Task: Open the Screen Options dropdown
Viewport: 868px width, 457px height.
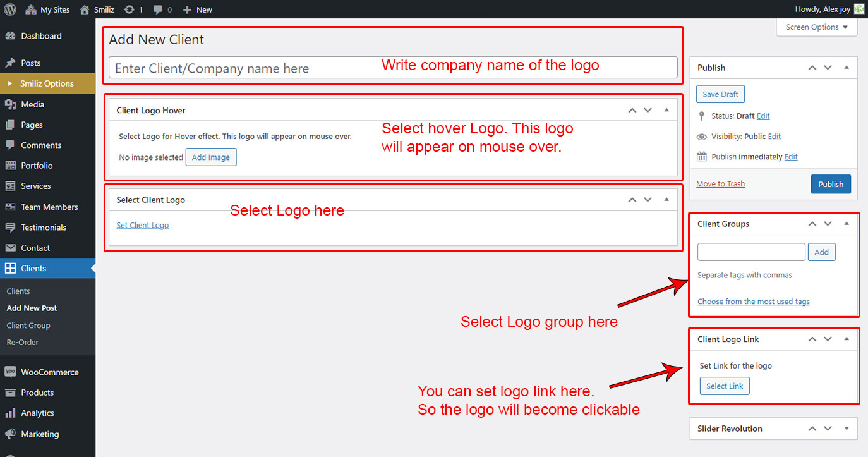Action: [x=816, y=27]
